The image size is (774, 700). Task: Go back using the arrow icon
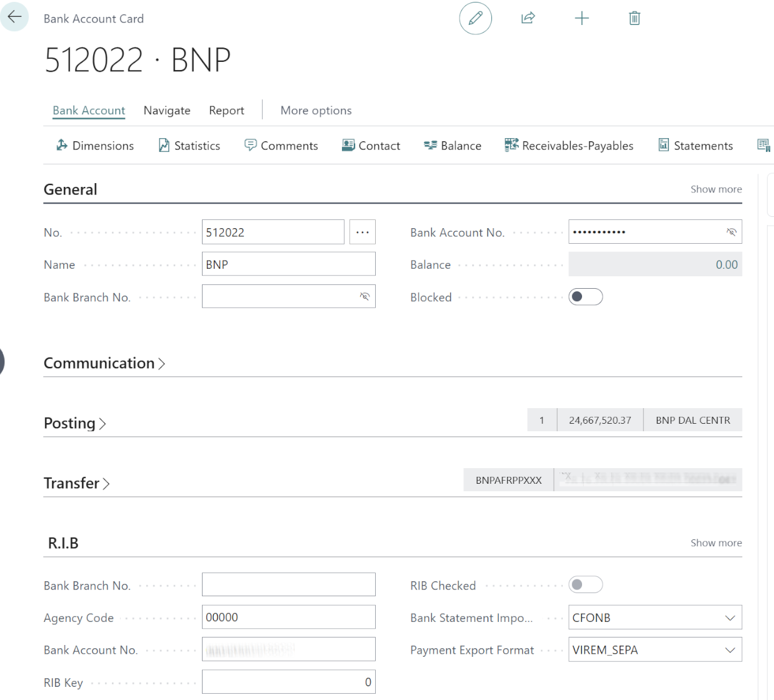click(x=14, y=17)
